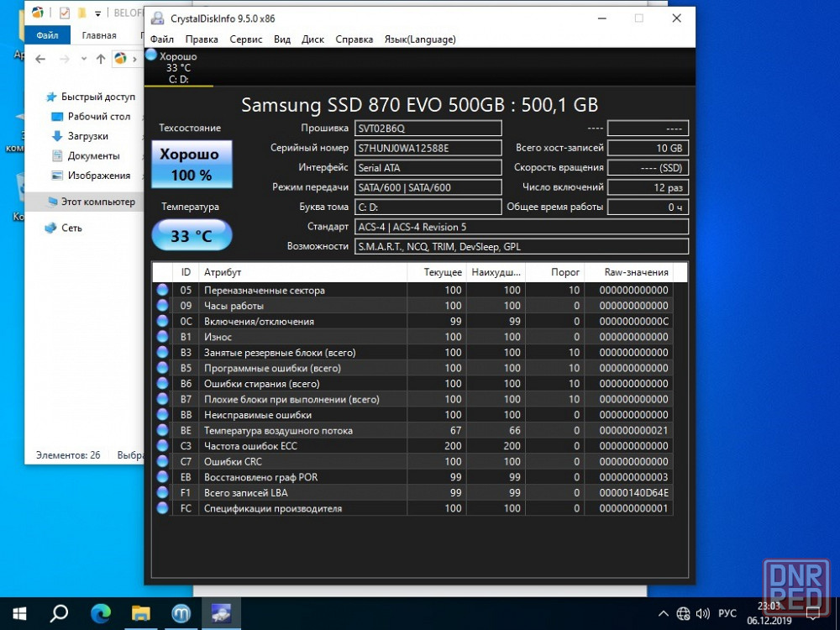Show hidden tray icons chevron
Viewport: 840px width, 630px height.
[x=664, y=613]
